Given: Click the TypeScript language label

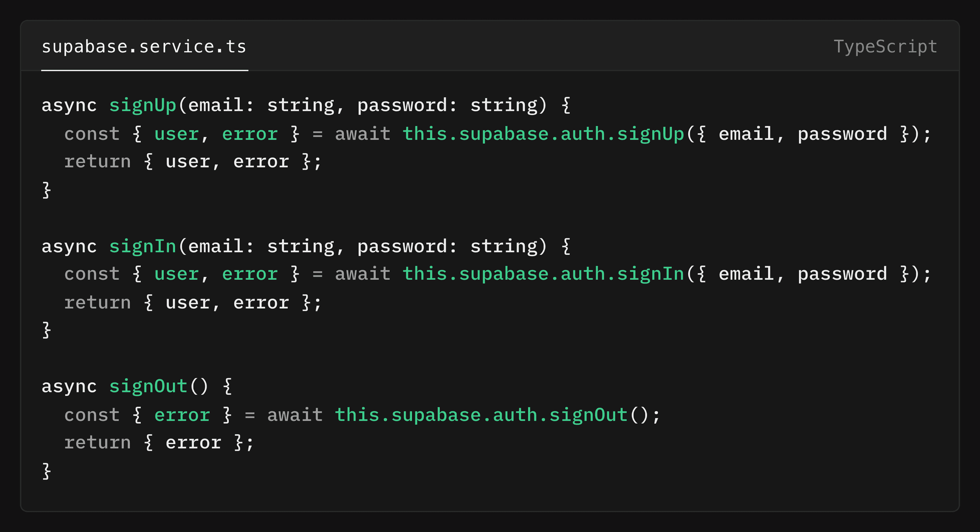Looking at the screenshot, I should tap(885, 47).
